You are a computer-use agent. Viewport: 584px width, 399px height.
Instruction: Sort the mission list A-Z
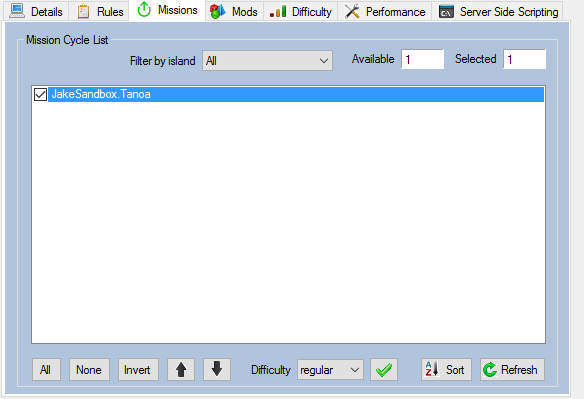pyautogui.click(x=446, y=370)
